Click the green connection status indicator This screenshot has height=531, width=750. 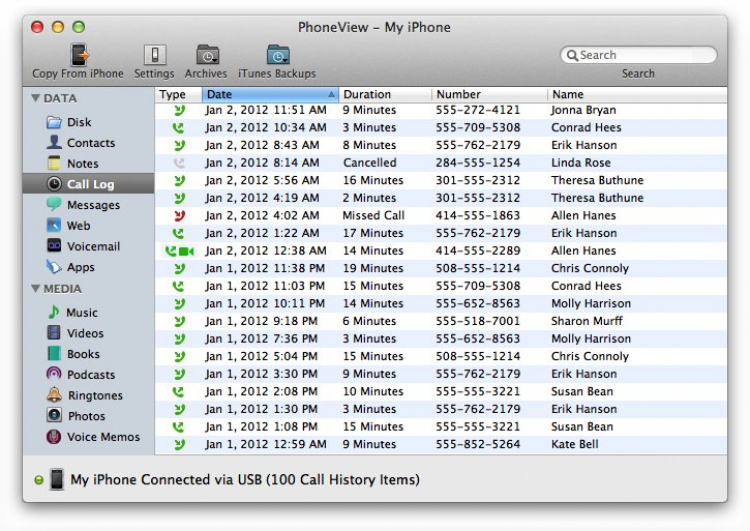coord(39,480)
